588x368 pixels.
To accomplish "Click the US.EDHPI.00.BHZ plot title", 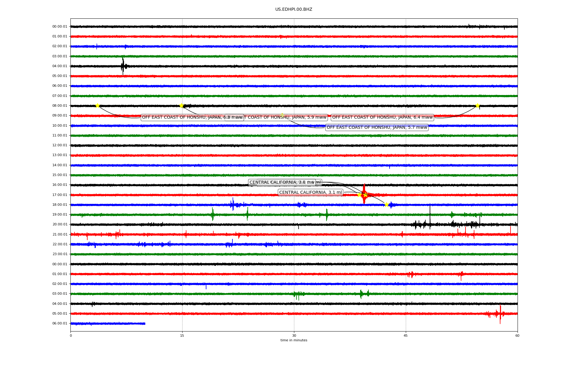I will point(294,10).
